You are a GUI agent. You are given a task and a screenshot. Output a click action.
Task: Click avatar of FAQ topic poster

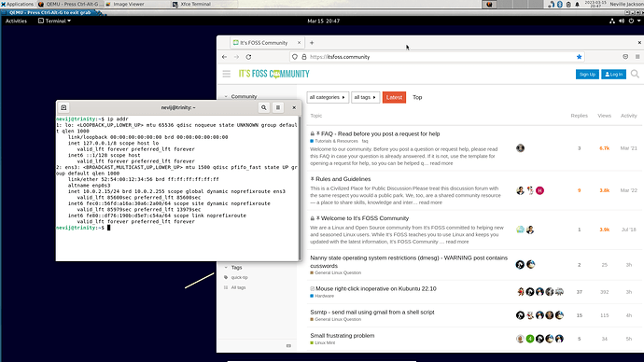click(x=521, y=148)
